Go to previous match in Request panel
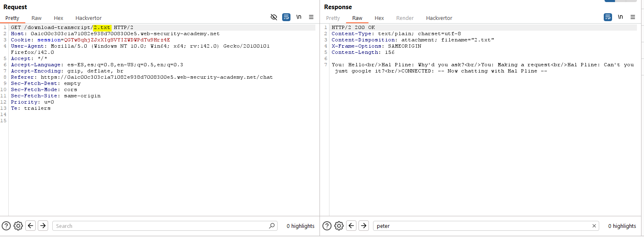The width and height of the screenshot is (644, 237). (30, 226)
